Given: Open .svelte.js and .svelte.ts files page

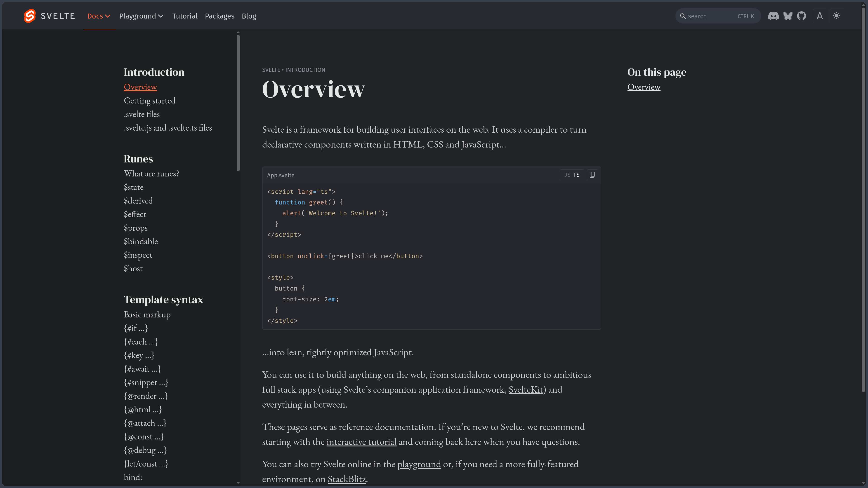Looking at the screenshot, I should (x=168, y=128).
